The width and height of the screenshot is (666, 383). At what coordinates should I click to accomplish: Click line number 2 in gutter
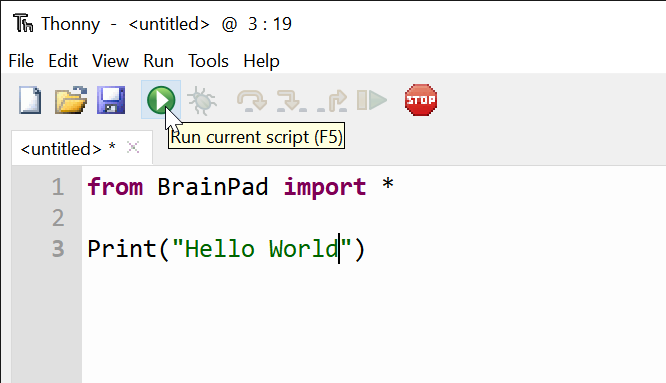pyautogui.click(x=58, y=218)
